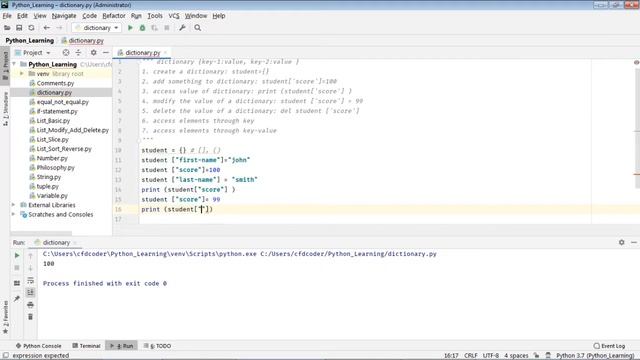Locate file target icon in Project panel
The height and width of the screenshot is (360, 640).
coord(66,53)
